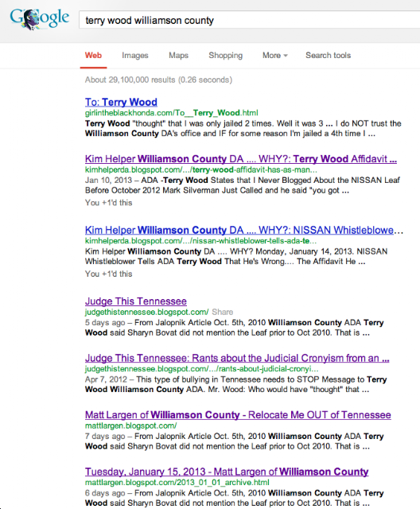Switch to the Images tab
The image size is (420, 509).
(135, 56)
